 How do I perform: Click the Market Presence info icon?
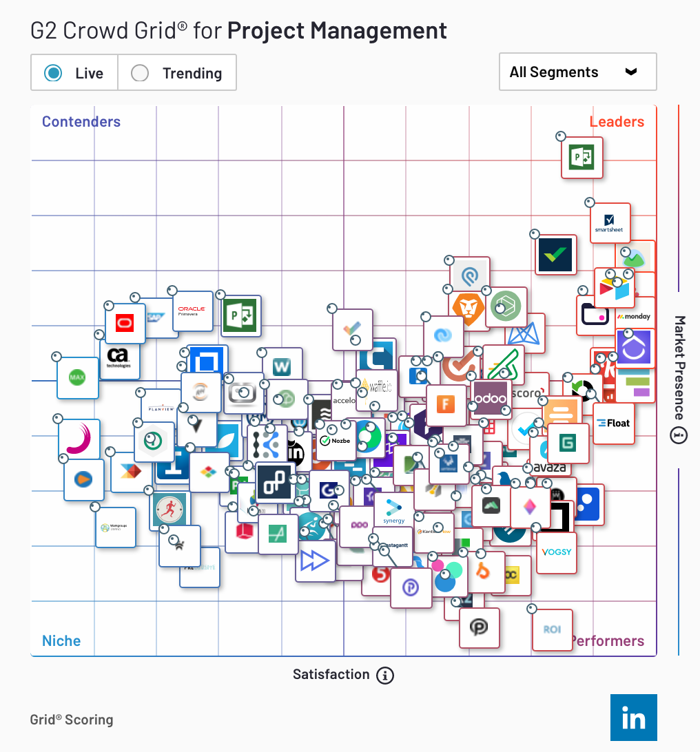tap(679, 435)
